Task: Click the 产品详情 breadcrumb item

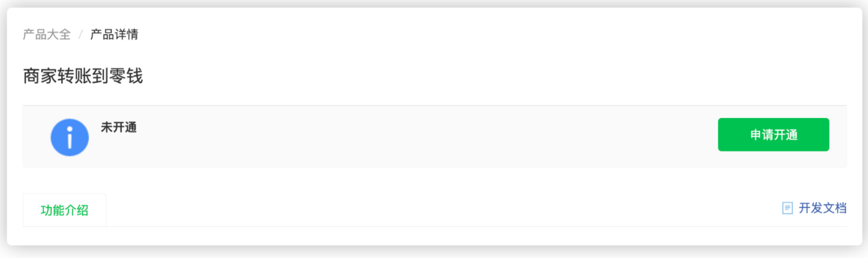Action: coord(115,35)
